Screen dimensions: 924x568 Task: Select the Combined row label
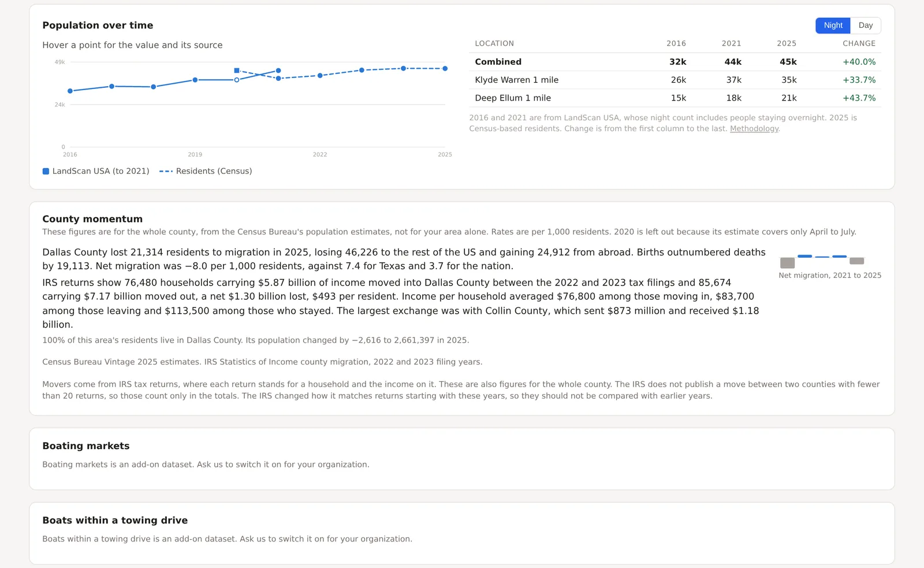498,62
